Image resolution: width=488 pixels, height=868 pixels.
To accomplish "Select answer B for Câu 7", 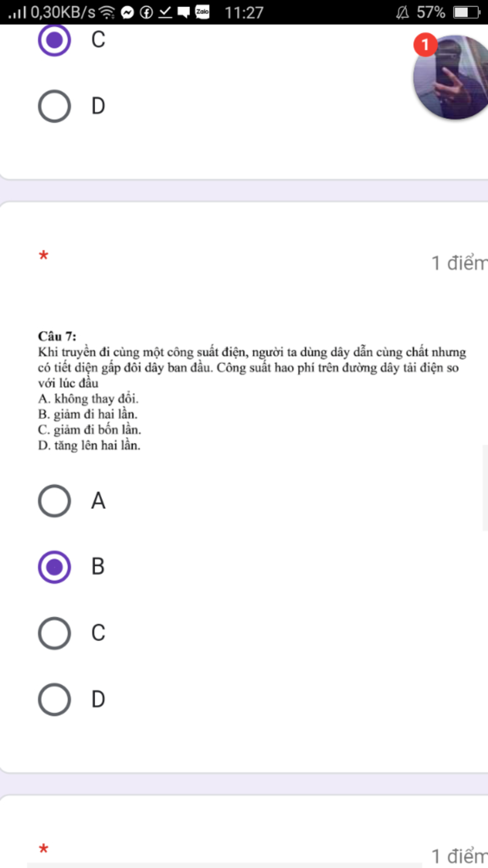I will point(54,567).
